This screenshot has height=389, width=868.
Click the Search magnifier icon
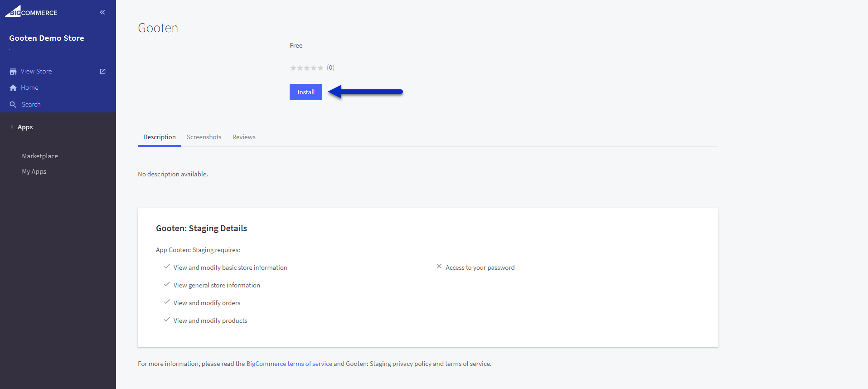point(13,105)
